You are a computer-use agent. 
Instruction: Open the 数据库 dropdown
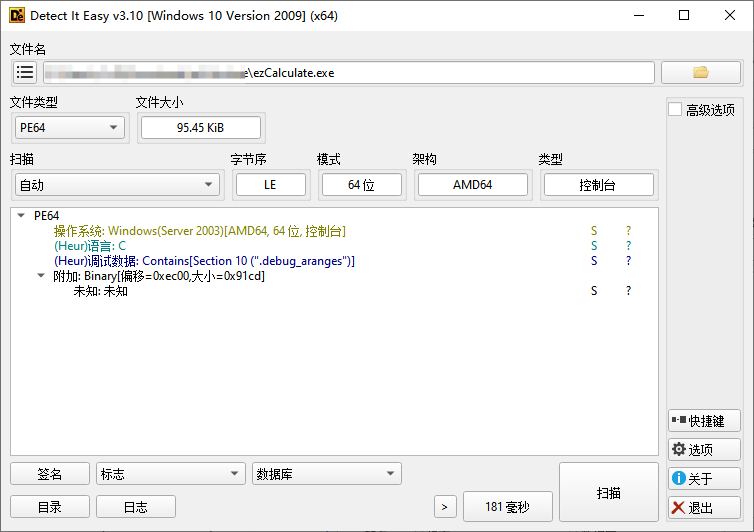point(327,474)
